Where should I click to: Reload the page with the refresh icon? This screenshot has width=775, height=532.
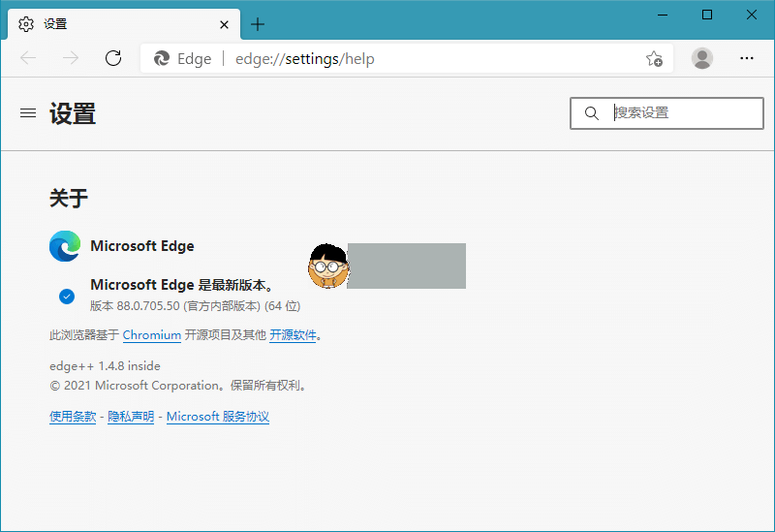(113, 58)
